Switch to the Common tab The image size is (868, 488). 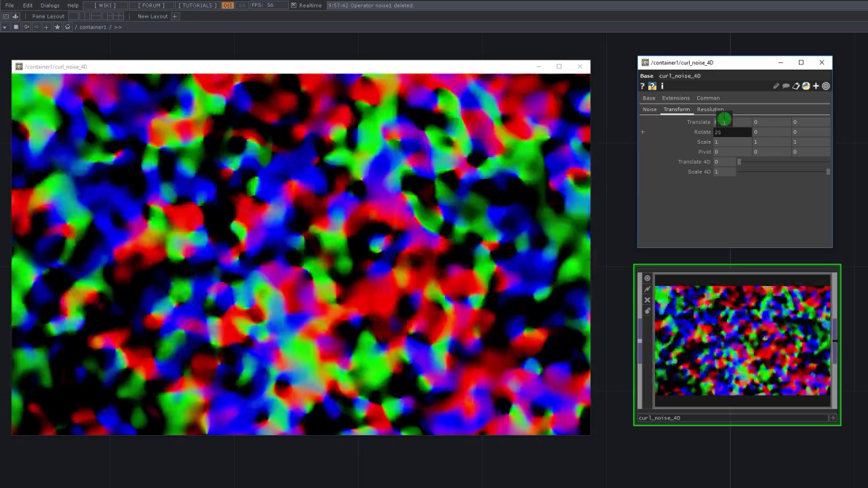pos(708,98)
